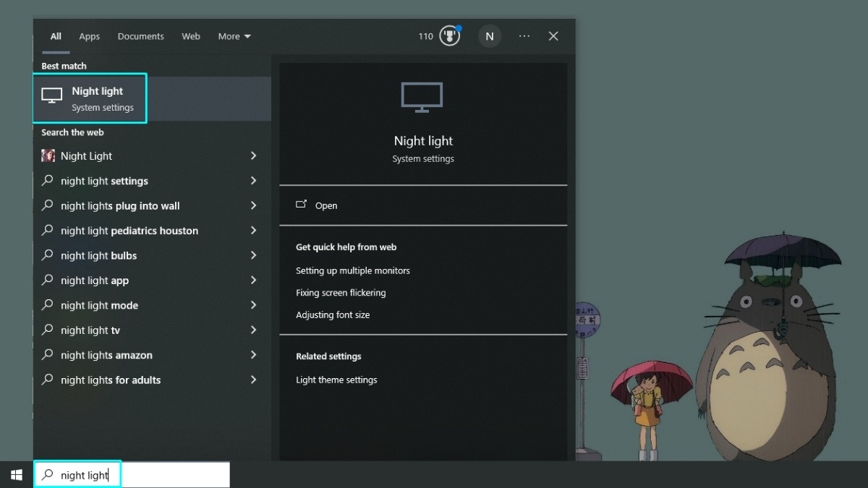This screenshot has height=488, width=868.
Task: Open the 'Adjusting font size' help link
Action: coord(333,315)
